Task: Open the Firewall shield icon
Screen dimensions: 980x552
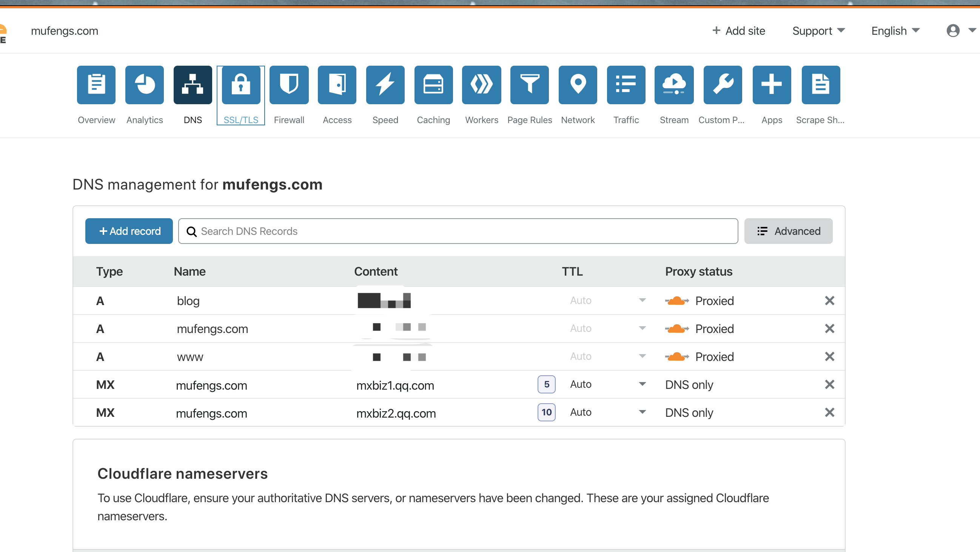Action: coord(289,85)
